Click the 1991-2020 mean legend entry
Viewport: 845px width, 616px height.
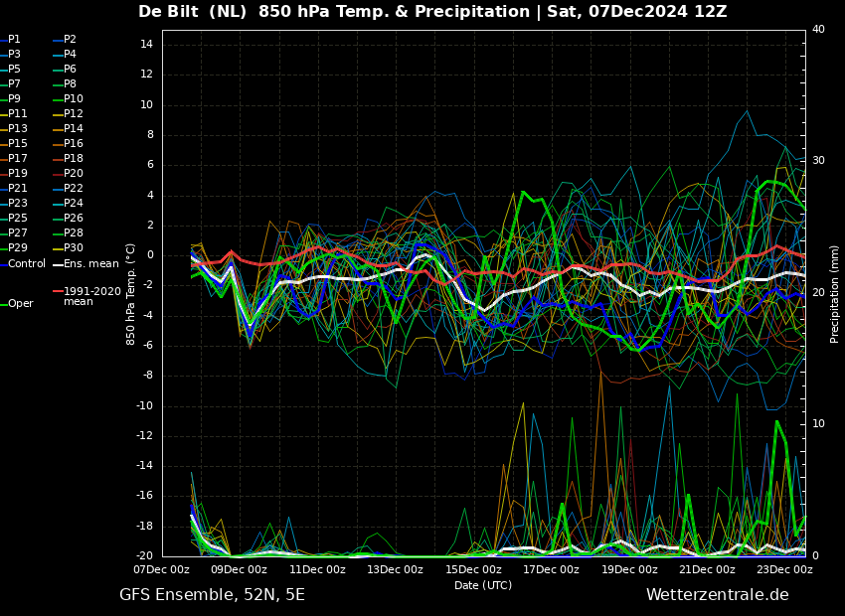(x=91, y=296)
